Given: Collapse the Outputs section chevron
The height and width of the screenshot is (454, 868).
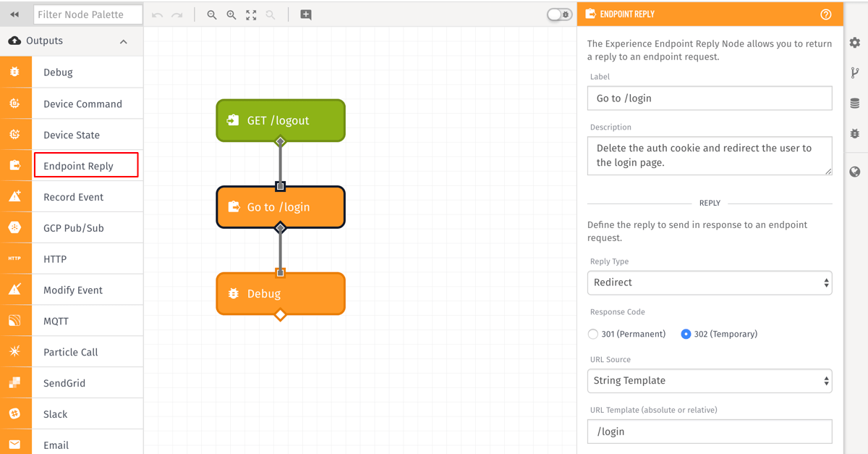Looking at the screenshot, I should click(x=124, y=41).
